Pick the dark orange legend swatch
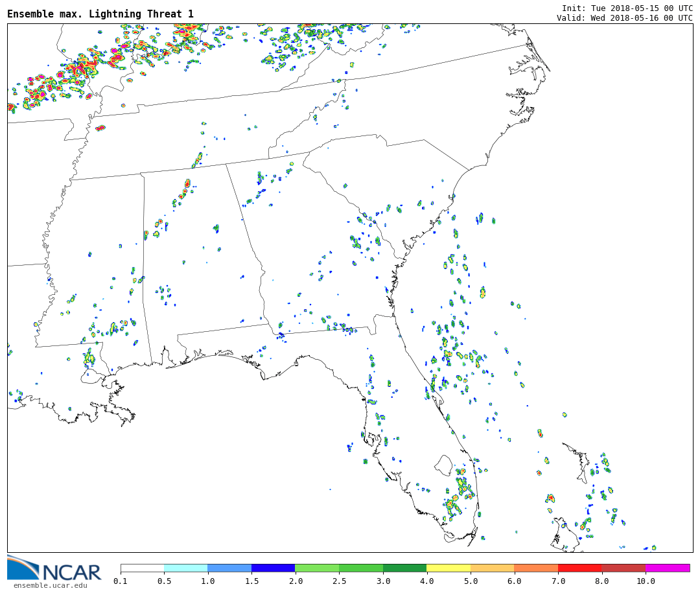 (536, 568)
